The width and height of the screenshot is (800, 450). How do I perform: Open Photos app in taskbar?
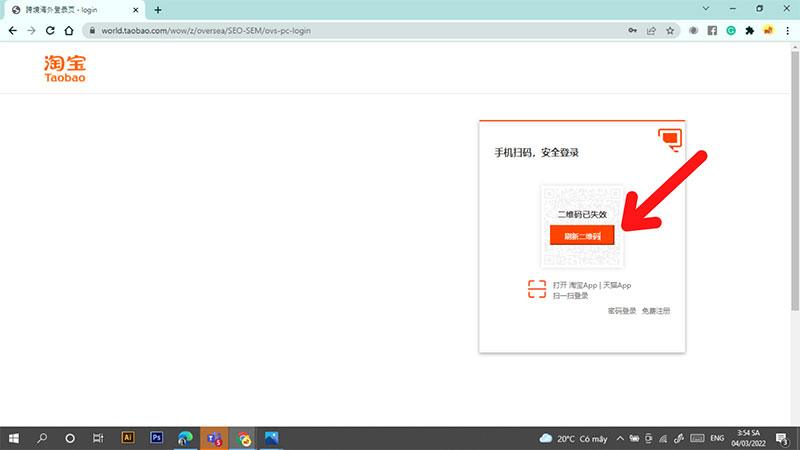click(271, 438)
